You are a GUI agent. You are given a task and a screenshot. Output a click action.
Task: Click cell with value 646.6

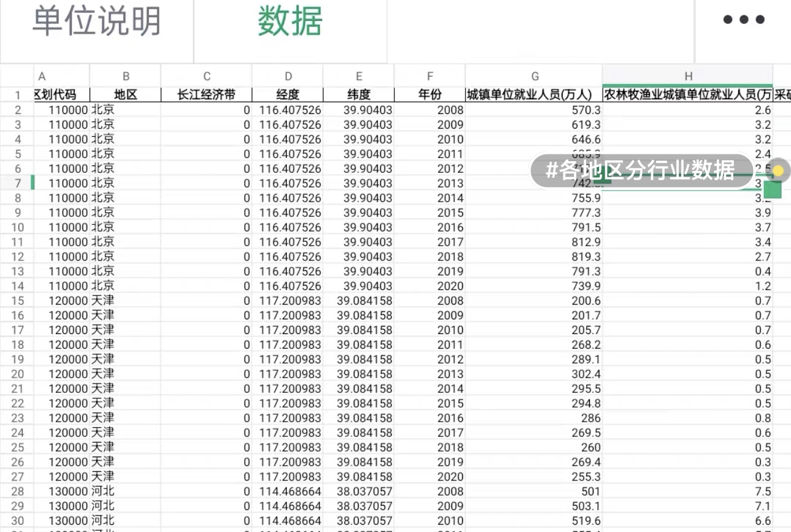[534, 139]
